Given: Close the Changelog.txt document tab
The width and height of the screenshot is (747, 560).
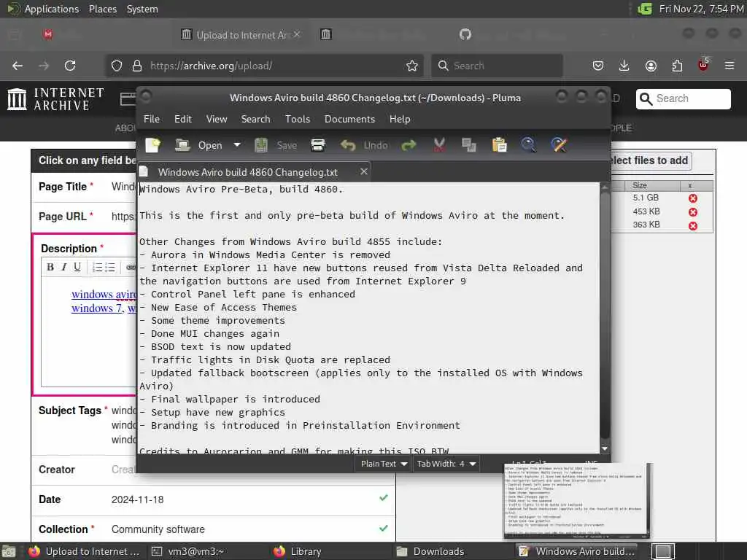Looking at the screenshot, I should point(364,171).
